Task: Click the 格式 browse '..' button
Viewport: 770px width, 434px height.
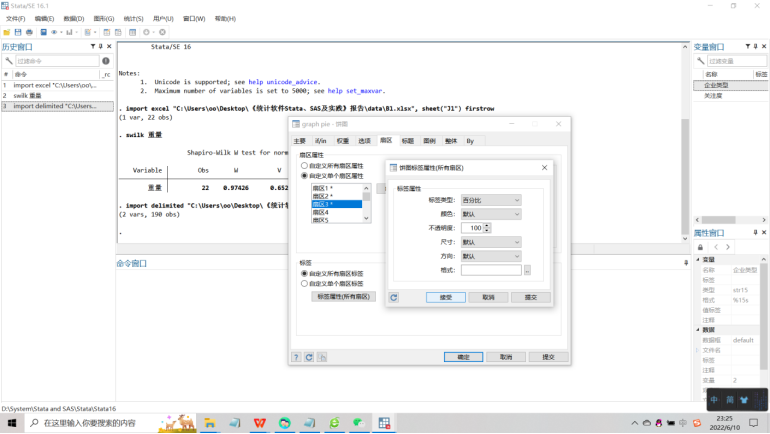Action: (x=527, y=270)
